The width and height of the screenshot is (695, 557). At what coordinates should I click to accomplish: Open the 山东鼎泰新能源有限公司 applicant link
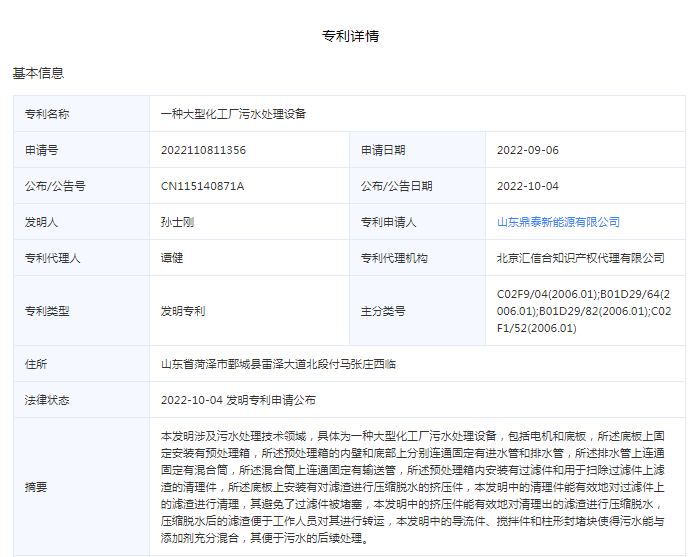click(558, 222)
